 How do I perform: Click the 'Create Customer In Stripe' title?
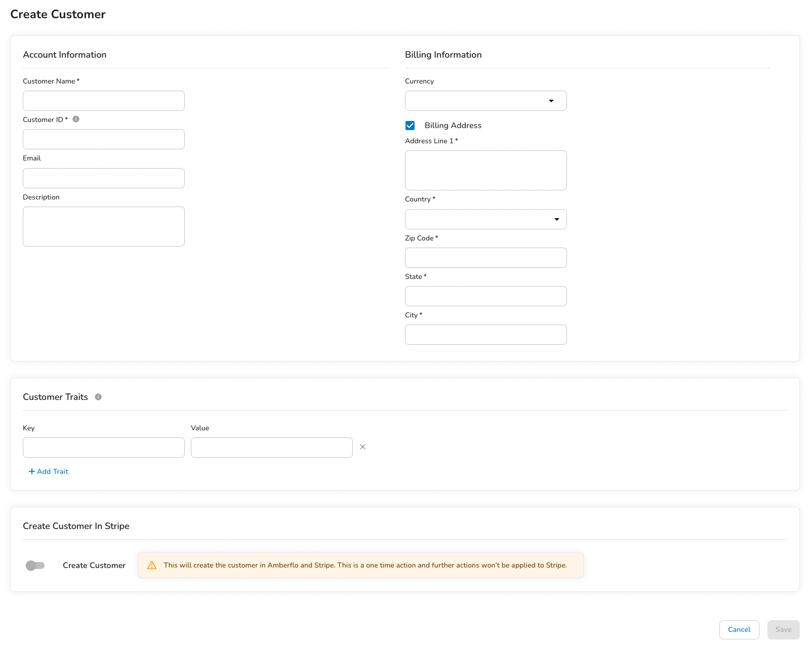click(x=76, y=526)
